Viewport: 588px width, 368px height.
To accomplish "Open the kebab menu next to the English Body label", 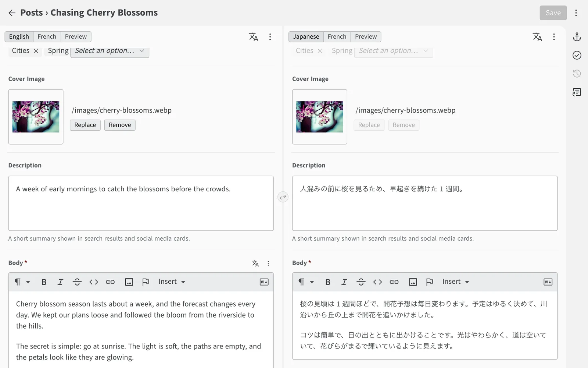I will 268,263.
